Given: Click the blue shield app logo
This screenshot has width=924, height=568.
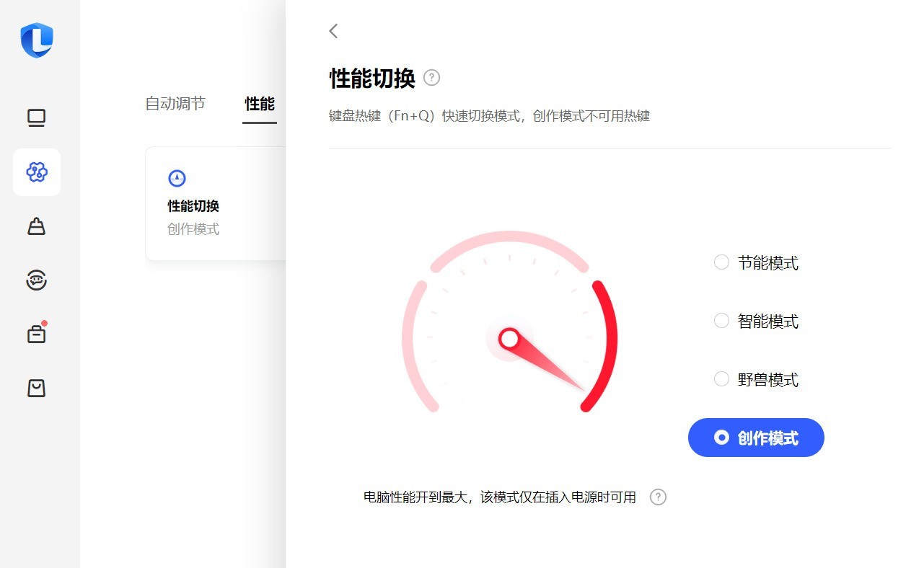Looking at the screenshot, I should (x=36, y=40).
